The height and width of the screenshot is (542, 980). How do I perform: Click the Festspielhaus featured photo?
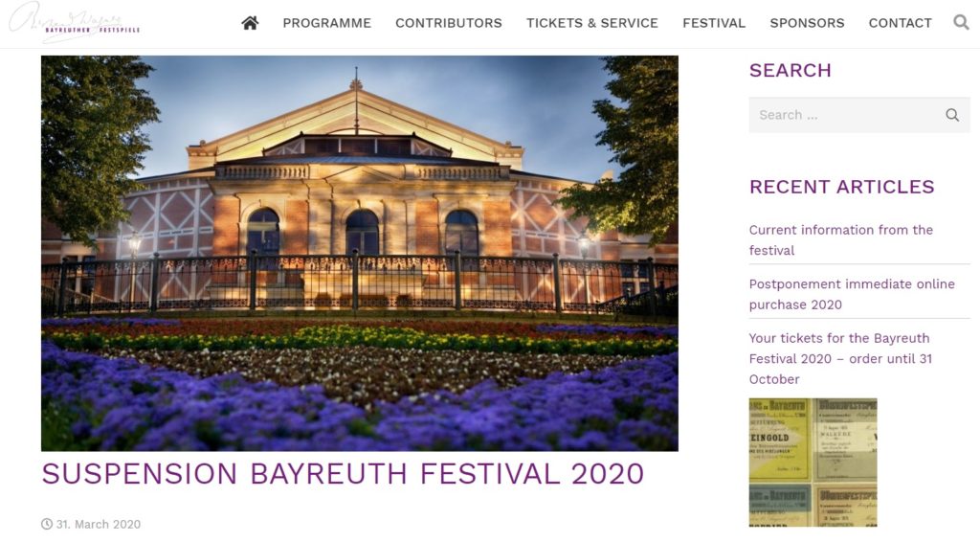pyautogui.click(x=360, y=253)
